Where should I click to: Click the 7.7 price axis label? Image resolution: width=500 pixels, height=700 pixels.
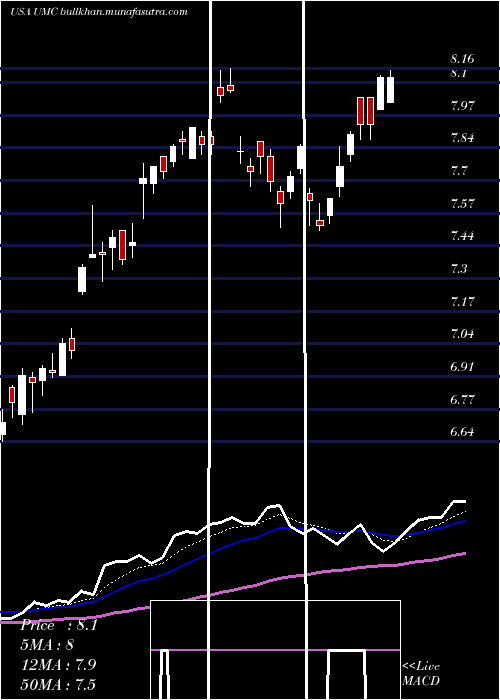click(x=459, y=171)
